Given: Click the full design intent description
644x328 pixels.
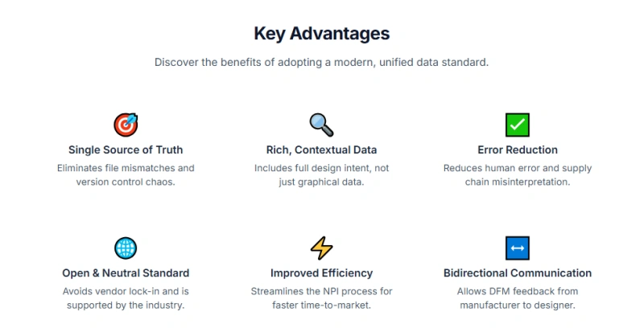Looking at the screenshot, I should click(321, 174).
